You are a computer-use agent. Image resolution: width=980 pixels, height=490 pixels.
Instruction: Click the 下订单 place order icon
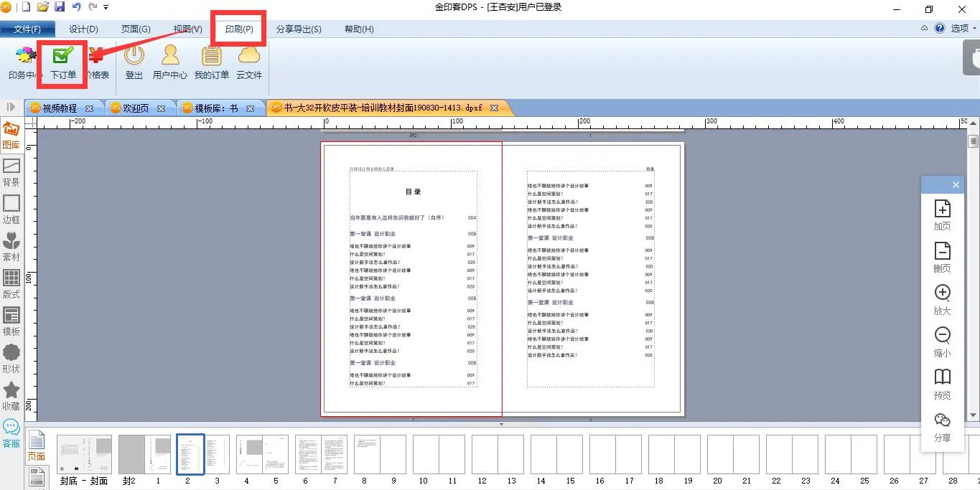tap(63, 62)
